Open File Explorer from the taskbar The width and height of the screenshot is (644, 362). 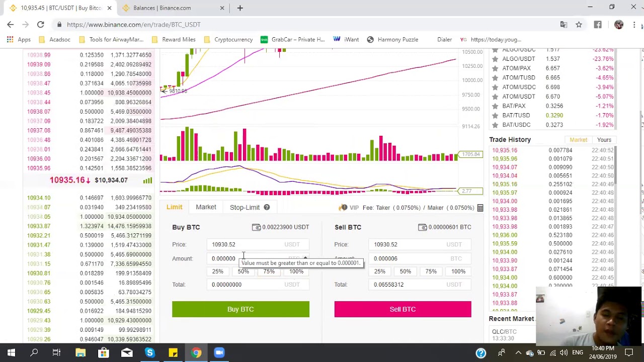point(80,353)
